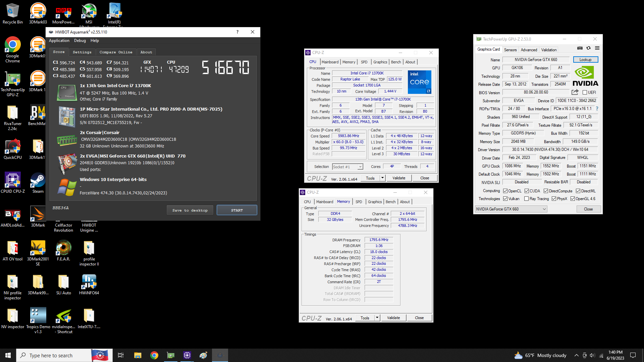Expand Tools dropdown arrow in CPU-Z Memory window
644x362 pixels.
pos(377,318)
